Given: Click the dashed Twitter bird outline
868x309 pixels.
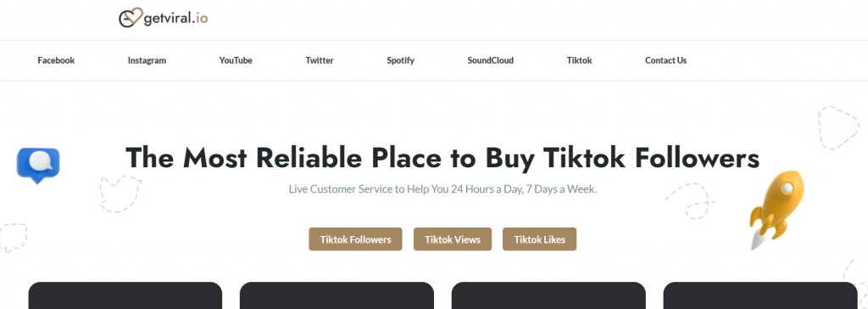Looking at the screenshot, I should point(120,194).
